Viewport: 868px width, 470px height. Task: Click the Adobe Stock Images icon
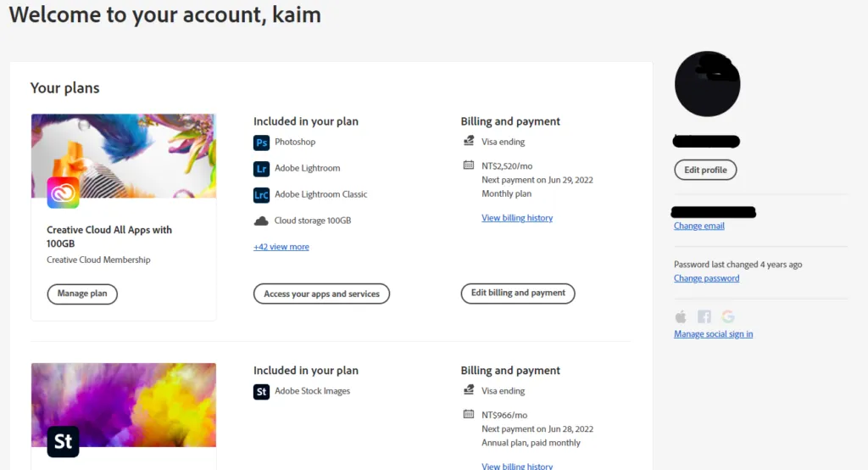tap(261, 392)
